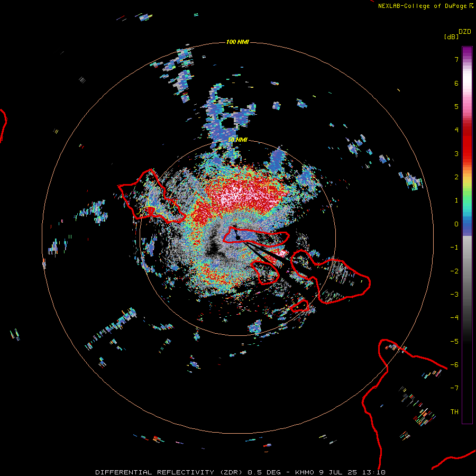Click the 9 JUL 25 13:10 timestamp
Screen dimensions: 476x476
(x=352, y=472)
